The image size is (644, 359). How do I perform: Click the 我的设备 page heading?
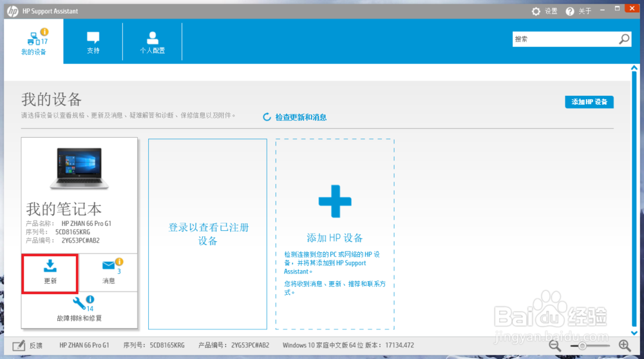point(52,99)
